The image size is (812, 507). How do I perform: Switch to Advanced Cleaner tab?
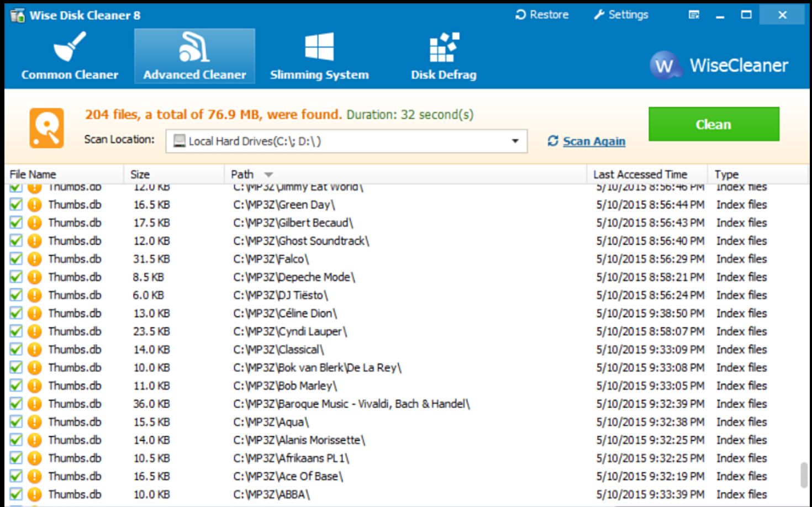[x=194, y=56]
